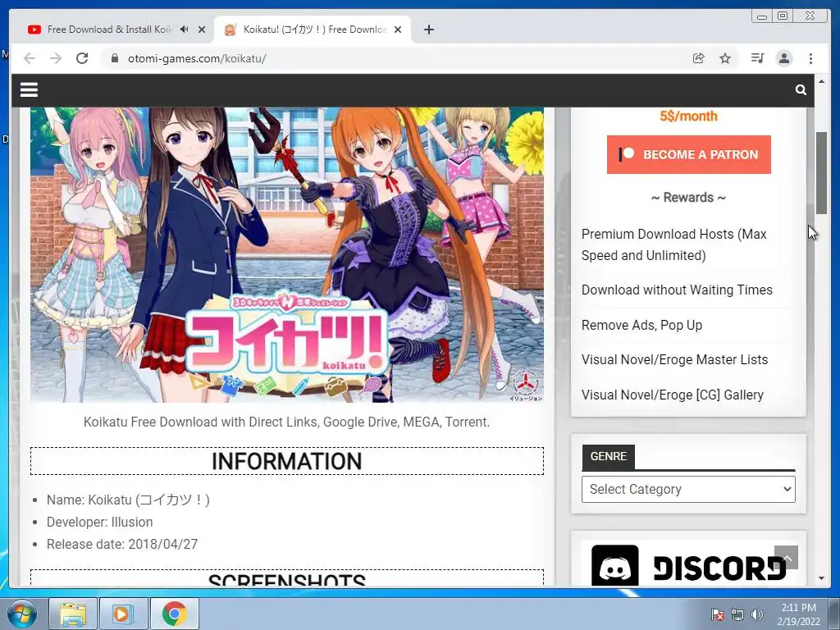Click the back-to-top arrow button
This screenshot has height=630, width=840.
point(786,558)
